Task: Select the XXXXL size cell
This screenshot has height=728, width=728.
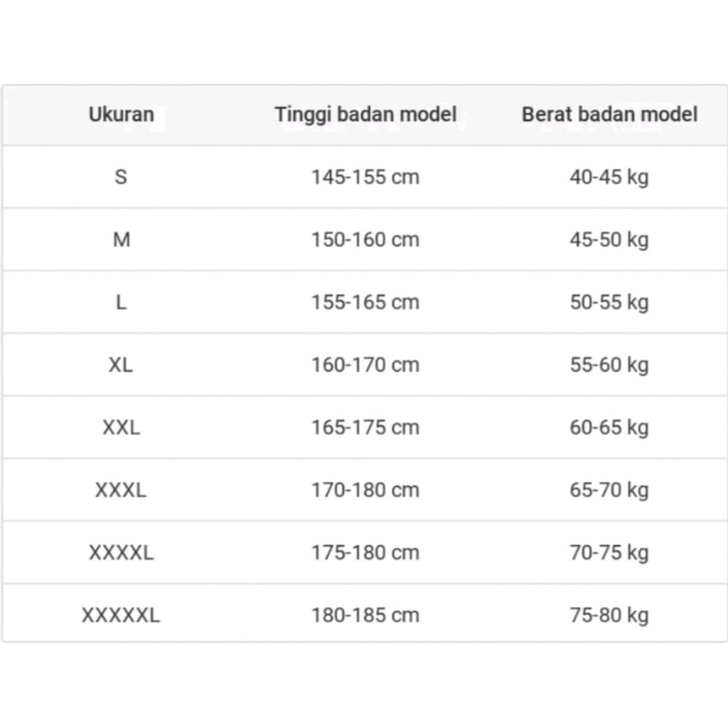Action: [x=121, y=552]
